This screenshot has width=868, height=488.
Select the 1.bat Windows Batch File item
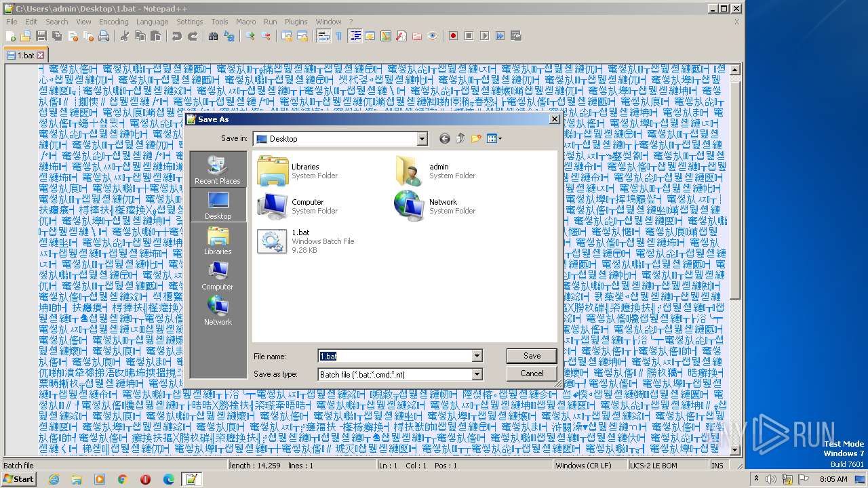pos(306,241)
